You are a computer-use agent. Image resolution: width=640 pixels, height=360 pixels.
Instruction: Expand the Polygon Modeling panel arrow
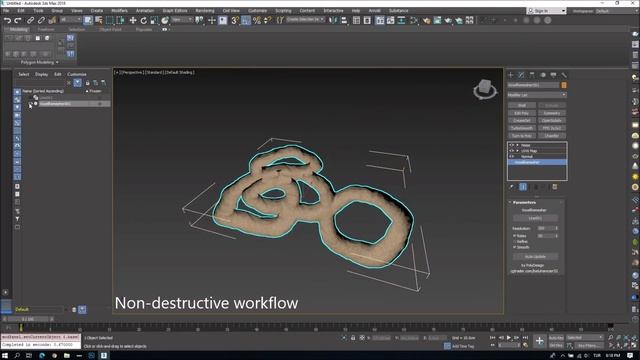coord(57,62)
